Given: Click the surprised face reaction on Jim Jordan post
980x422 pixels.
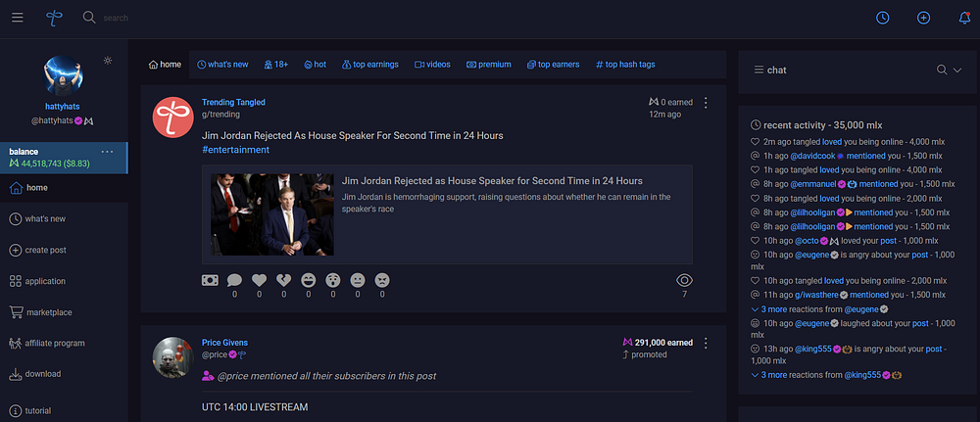Looking at the screenshot, I should click(x=333, y=280).
